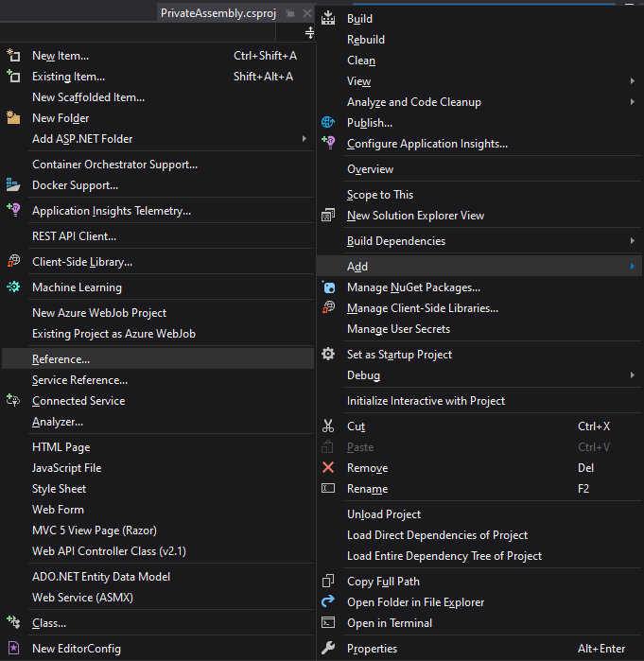Choose Rebuild in the project context menu
Image resolution: width=644 pixels, height=661 pixels.
click(x=366, y=40)
